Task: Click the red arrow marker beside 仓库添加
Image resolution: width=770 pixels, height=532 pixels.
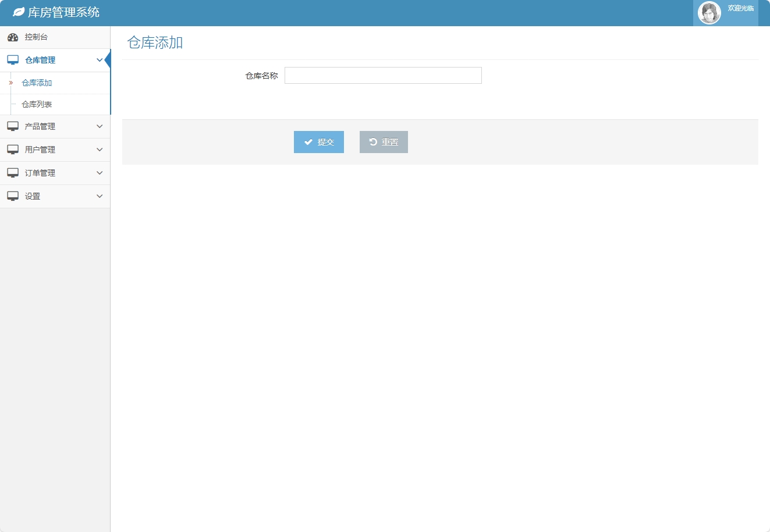Action: pyautogui.click(x=12, y=83)
